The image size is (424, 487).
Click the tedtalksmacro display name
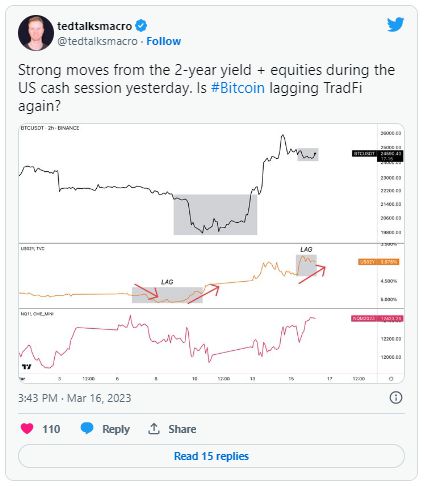(95, 26)
